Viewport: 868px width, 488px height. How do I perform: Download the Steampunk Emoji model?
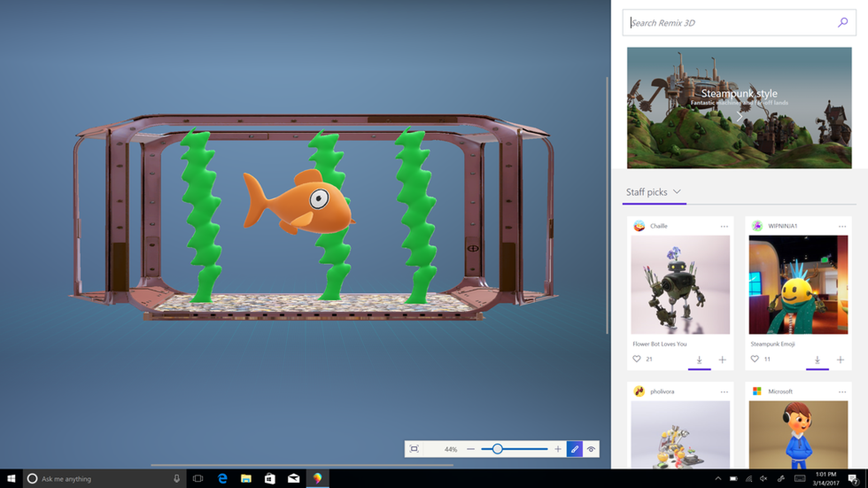(x=817, y=360)
